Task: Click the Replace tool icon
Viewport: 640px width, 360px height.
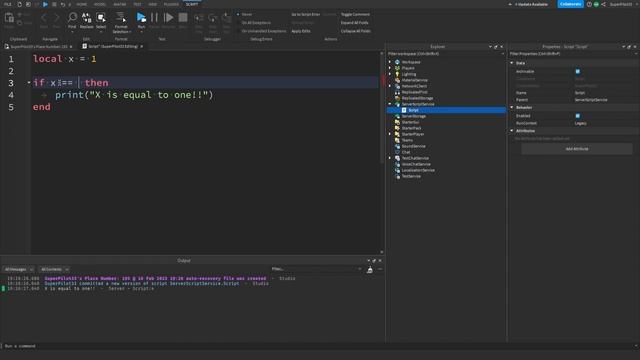Action: coord(87,18)
